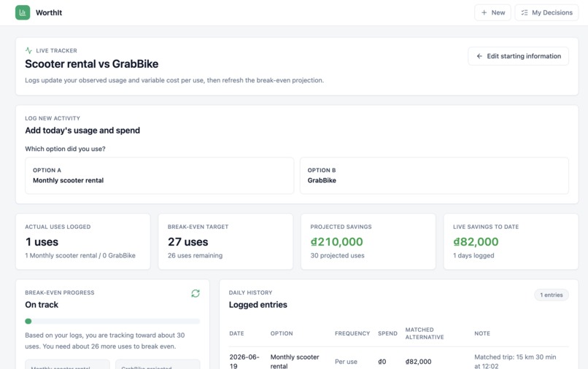Viewport: 588px width, 369px height.
Task: Click the green WorthIt logo icon
Action: (23, 12)
